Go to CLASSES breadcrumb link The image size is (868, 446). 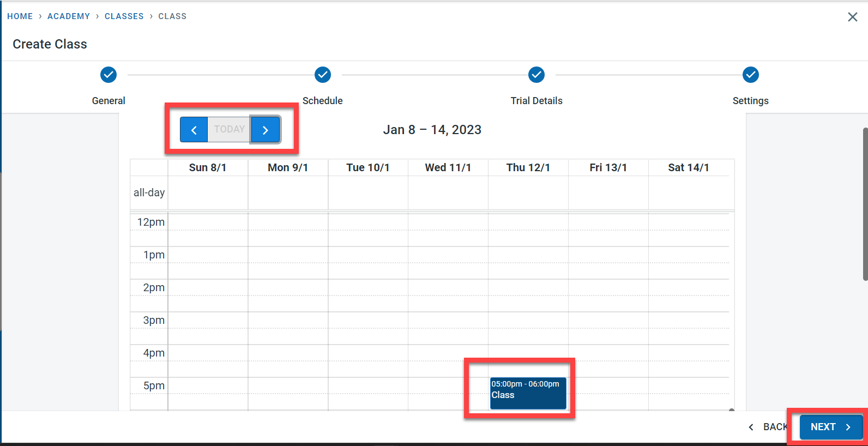[x=124, y=16]
